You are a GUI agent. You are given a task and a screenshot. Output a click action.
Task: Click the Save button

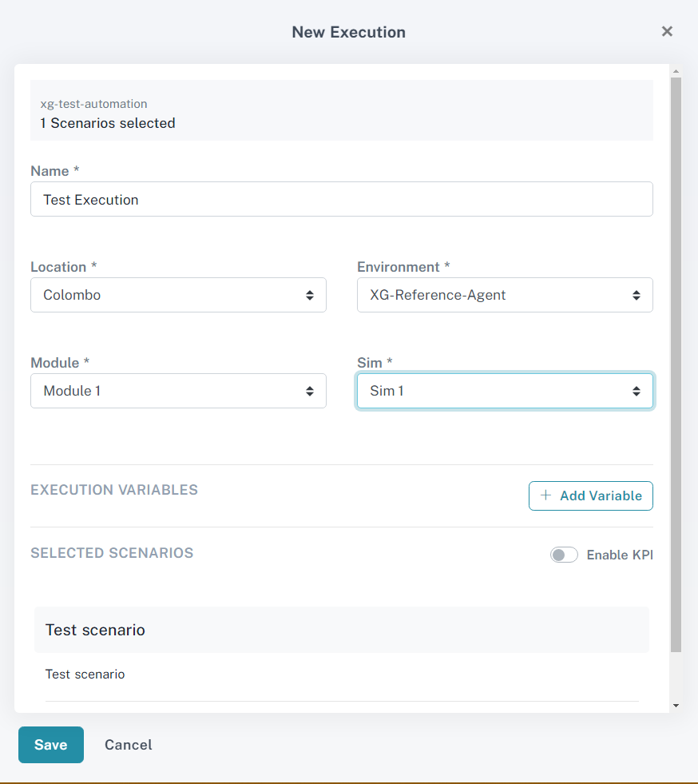(50, 744)
